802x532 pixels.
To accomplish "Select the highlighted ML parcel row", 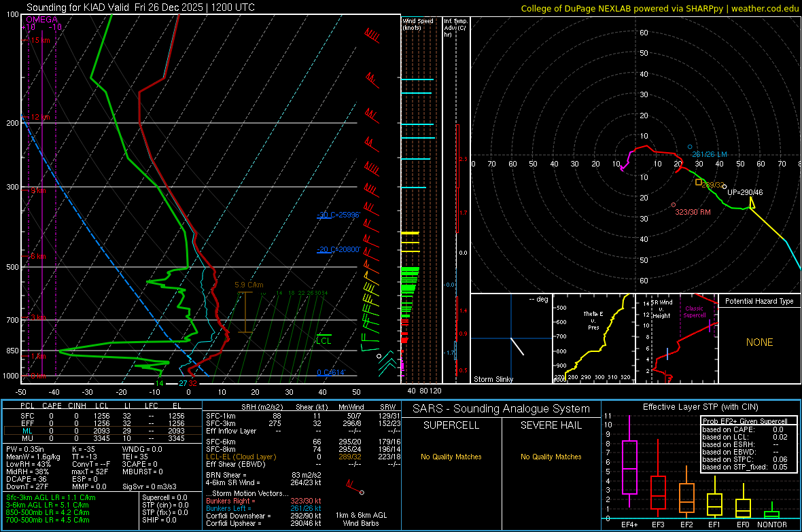I will pyautogui.click(x=103, y=431).
